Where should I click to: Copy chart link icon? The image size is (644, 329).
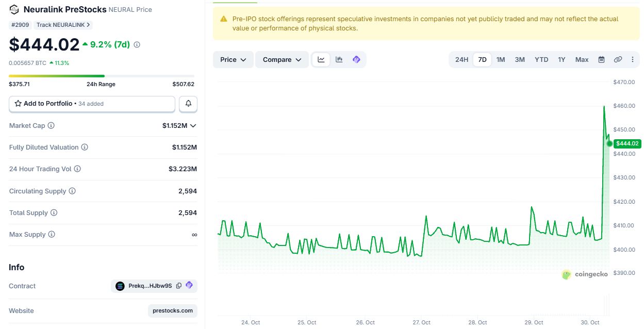pyautogui.click(x=618, y=60)
